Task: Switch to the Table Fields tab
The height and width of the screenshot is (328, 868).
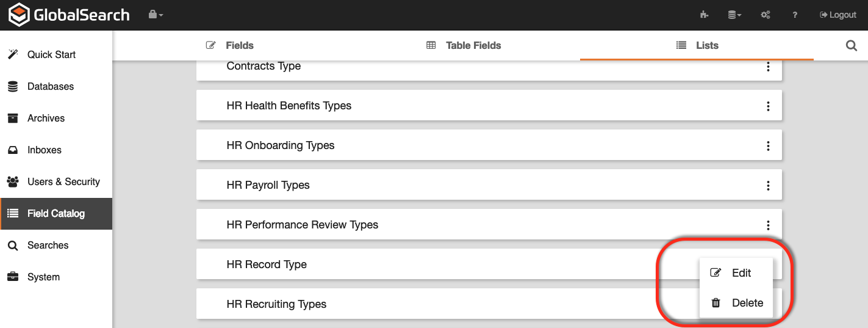Action: (464, 45)
